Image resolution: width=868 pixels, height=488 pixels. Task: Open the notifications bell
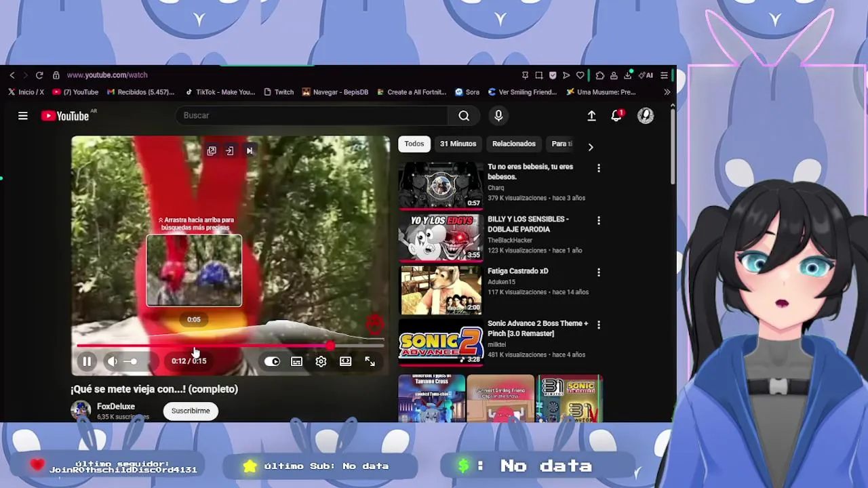click(x=616, y=116)
